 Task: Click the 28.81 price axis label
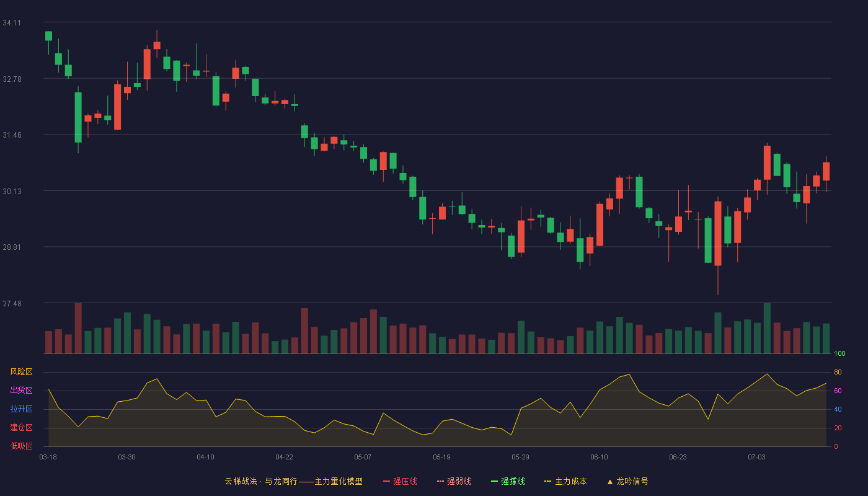click(x=12, y=247)
